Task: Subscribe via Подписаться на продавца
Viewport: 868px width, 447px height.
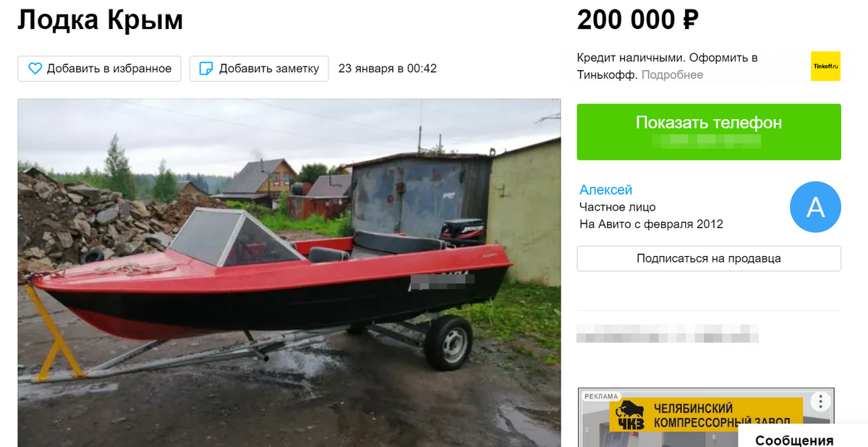Action: point(709,258)
